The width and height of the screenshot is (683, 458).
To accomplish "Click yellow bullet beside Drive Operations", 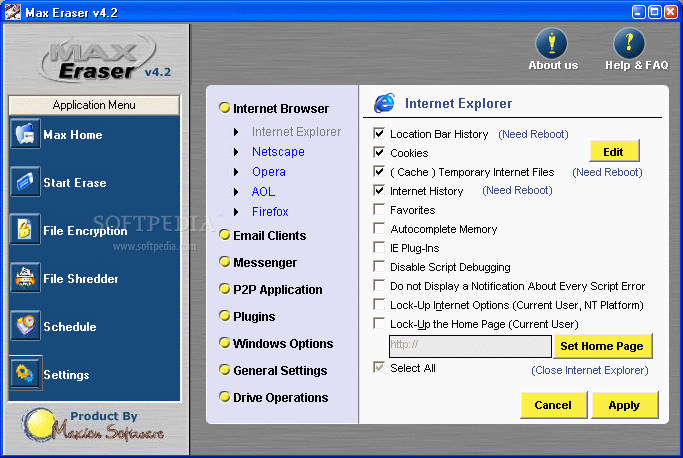I will [224, 397].
